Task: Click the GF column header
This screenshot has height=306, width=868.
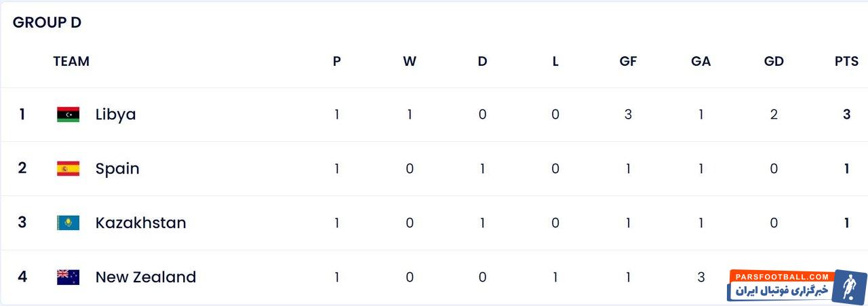Action: point(628,61)
